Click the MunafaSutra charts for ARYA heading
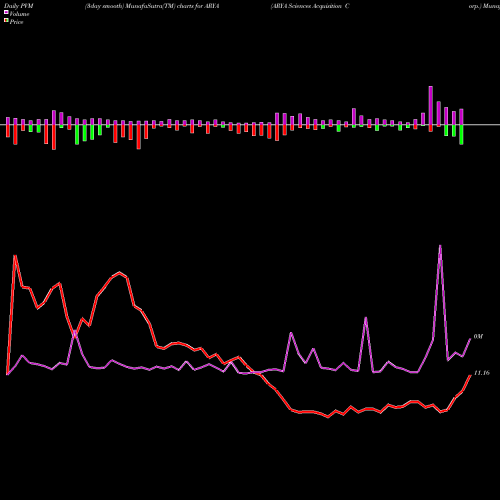The image size is (500, 500). coord(152,6)
